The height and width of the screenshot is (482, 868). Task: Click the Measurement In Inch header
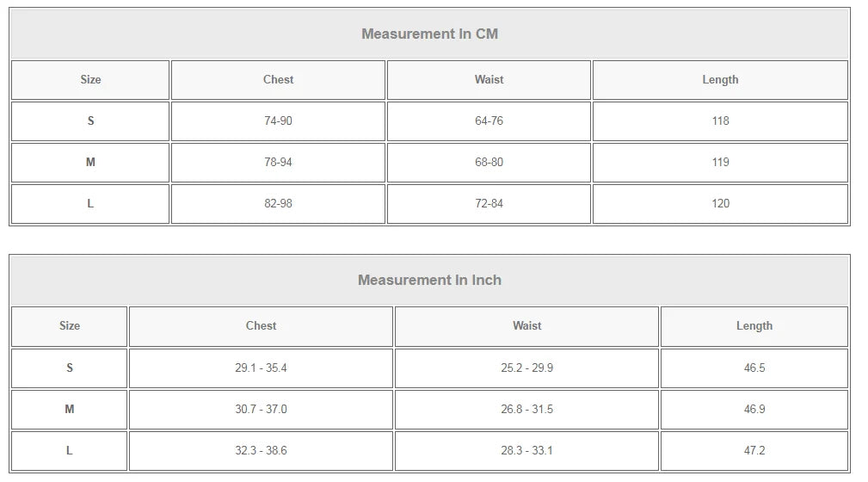429,280
